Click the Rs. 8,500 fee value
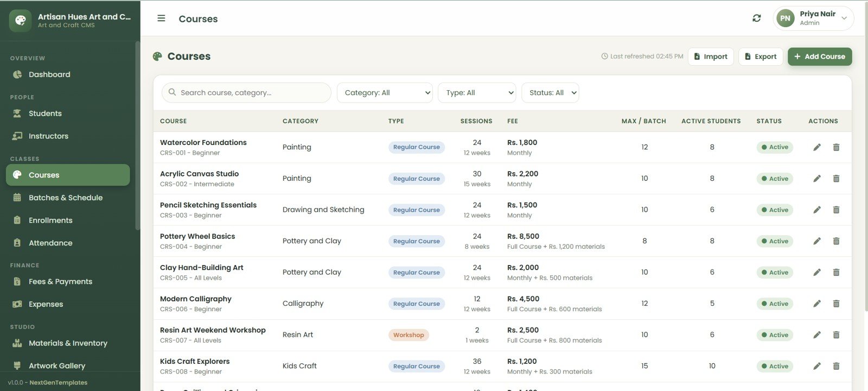 tap(523, 236)
